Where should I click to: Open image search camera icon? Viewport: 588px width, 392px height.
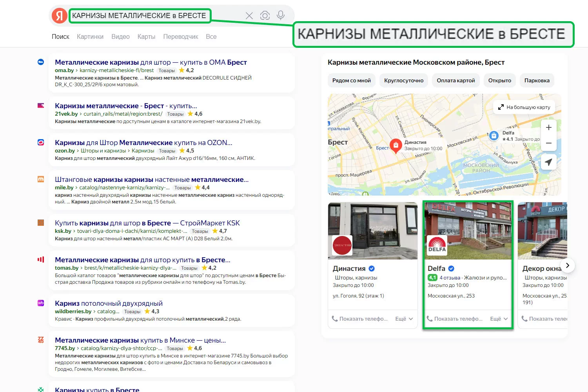tap(265, 16)
